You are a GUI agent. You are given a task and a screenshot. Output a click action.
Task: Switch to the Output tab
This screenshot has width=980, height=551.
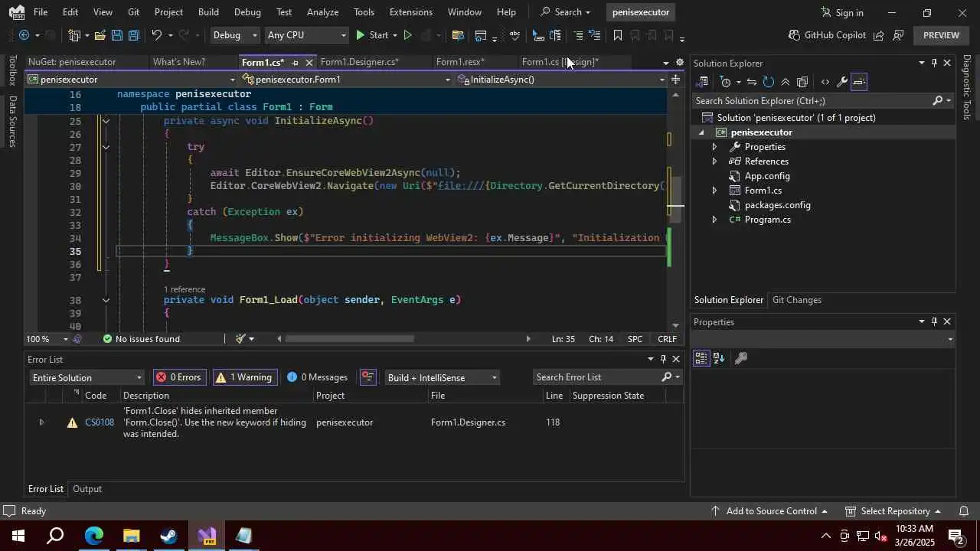tap(87, 489)
